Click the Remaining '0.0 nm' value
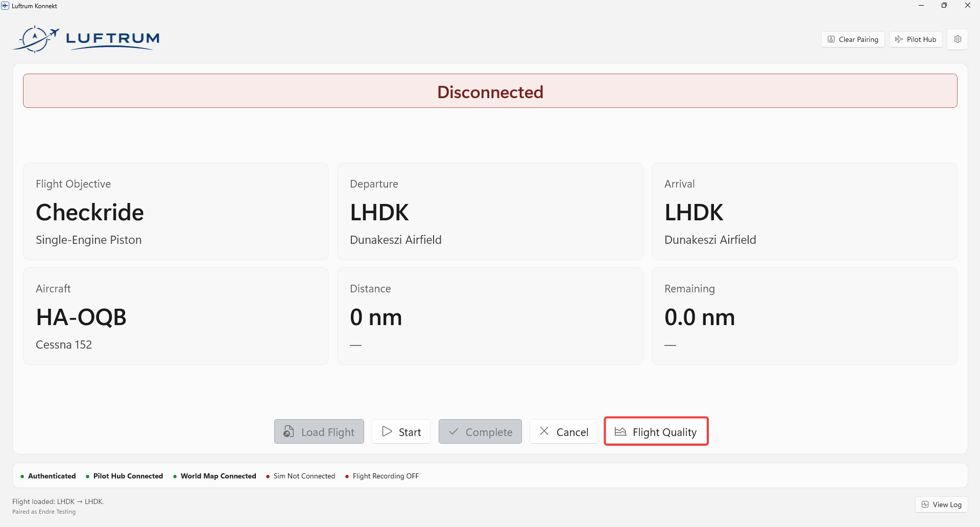980x527 pixels. [700, 317]
